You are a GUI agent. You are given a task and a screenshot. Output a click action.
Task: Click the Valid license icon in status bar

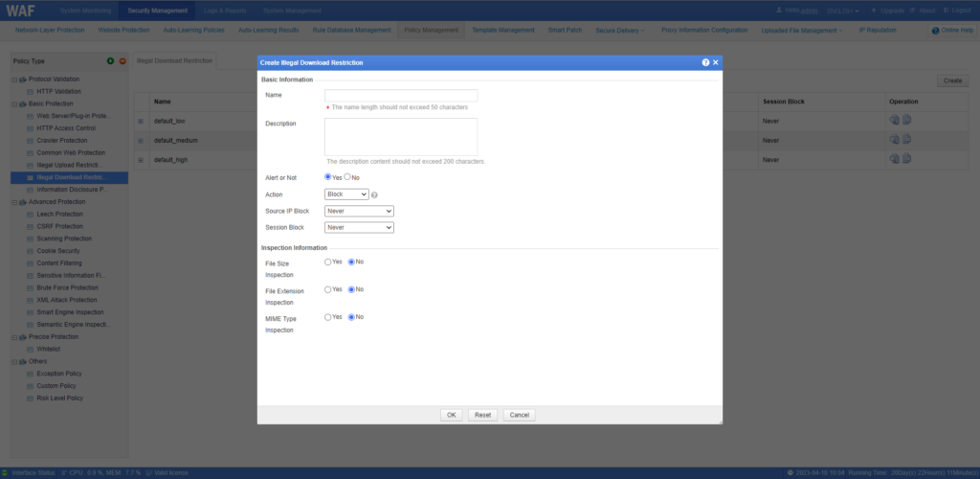pos(148,472)
